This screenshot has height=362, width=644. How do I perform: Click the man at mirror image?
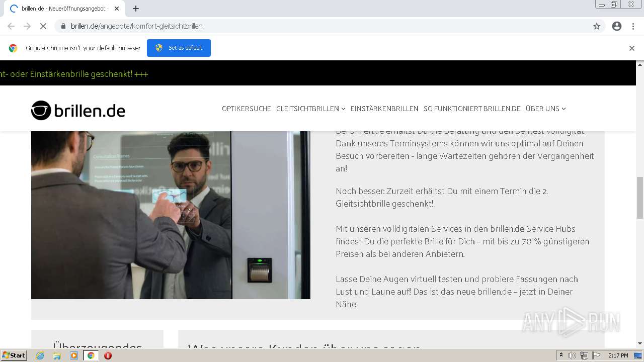[x=171, y=215]
